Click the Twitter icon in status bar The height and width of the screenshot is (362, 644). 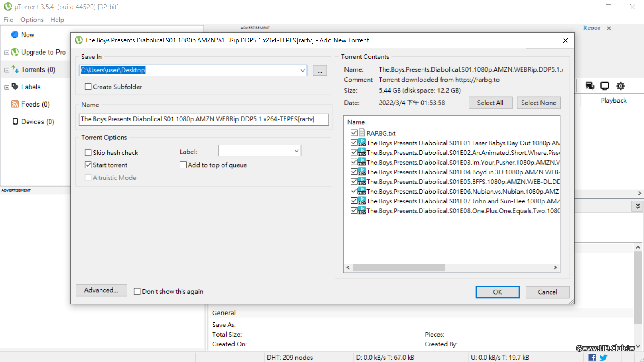click(x=604, y=358)
